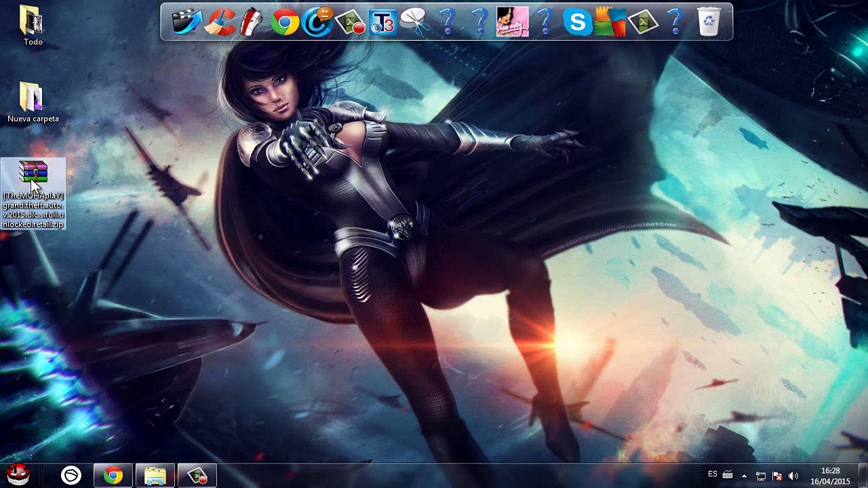The width and height of the screenshot is (868, 488).
Task: Launch Skype from the top dock
Action: click(578, 22)
